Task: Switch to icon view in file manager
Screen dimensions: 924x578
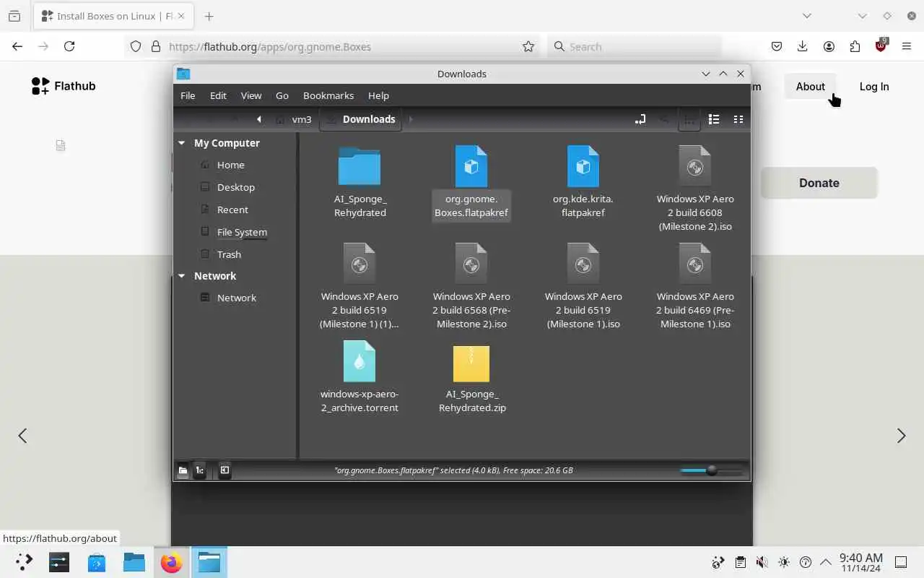Action: coord(689,119)
